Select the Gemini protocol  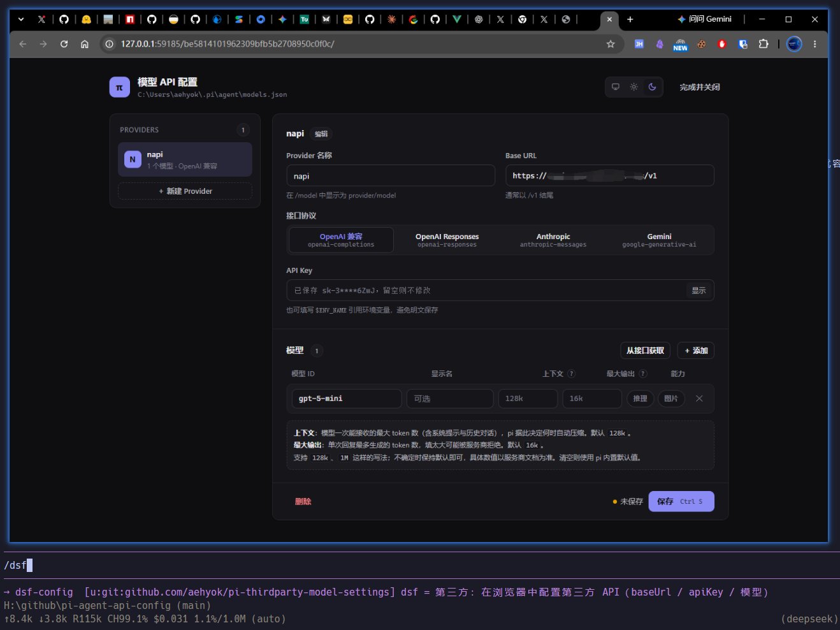(x=659, y=240)
